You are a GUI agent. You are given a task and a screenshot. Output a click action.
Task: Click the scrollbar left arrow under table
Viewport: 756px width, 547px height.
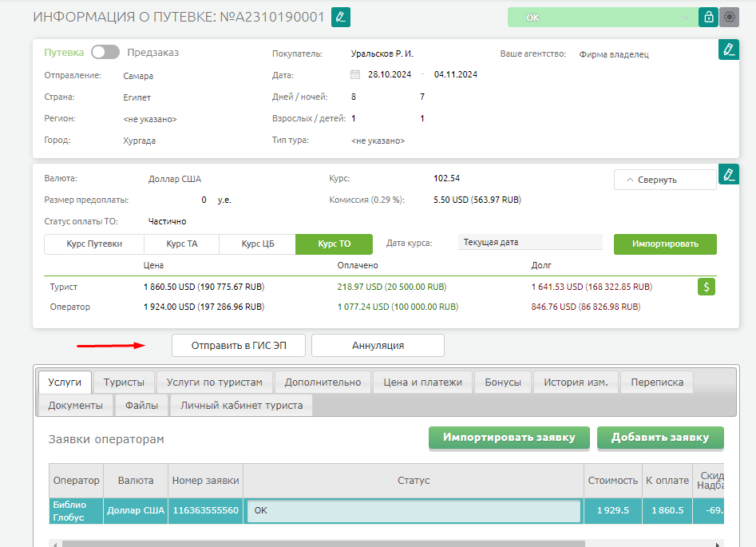click(55, 544)
